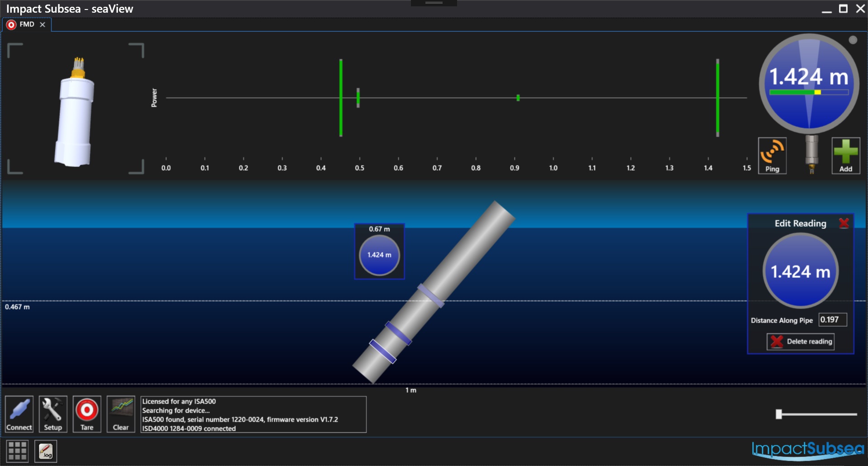Click the ImpactSubsea logo
This screenshot has height=466, width=868.
point(808,450)
